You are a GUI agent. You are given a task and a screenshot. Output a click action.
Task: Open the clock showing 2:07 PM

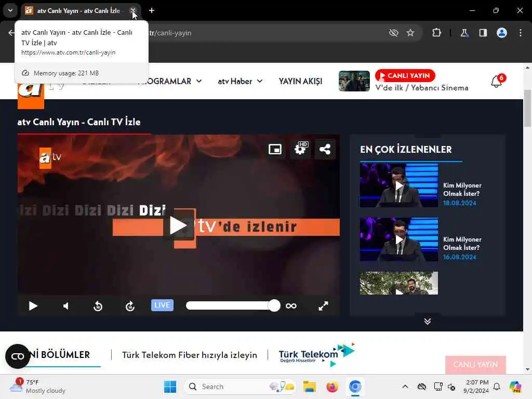pyautogui.click(x=476, y=387)
